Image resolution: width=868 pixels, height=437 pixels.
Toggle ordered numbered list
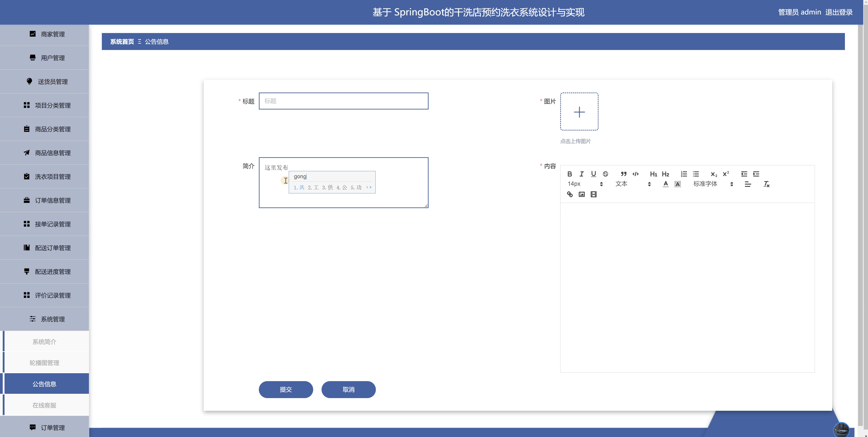point(684,174)
